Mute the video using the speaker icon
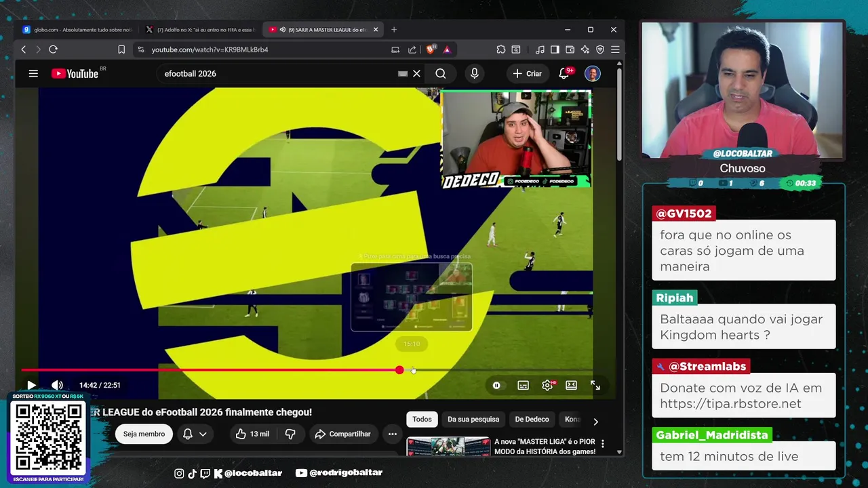Viewport: 868px width, 488px height. point(58,385)
